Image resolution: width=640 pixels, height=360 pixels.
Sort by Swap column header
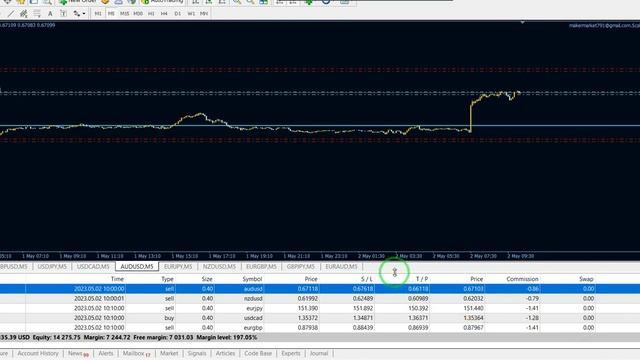click(x=586, y=279)
